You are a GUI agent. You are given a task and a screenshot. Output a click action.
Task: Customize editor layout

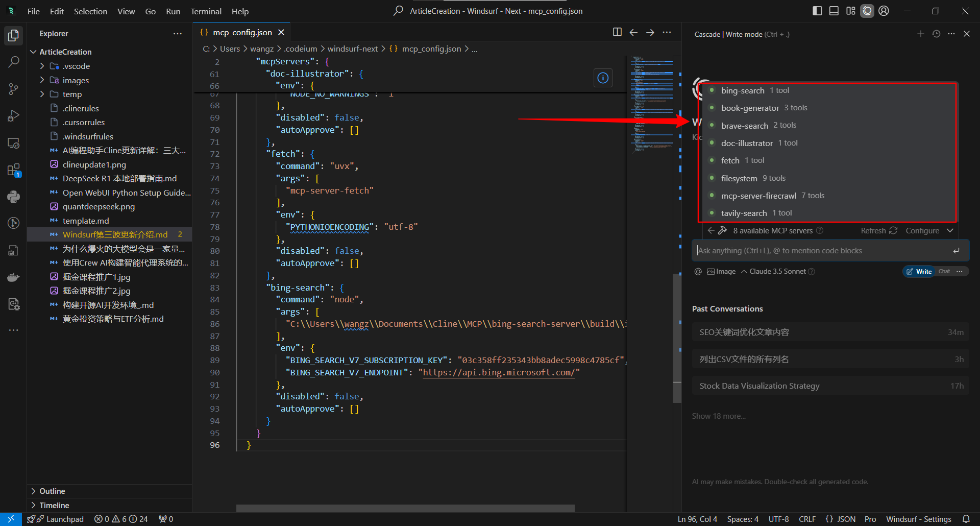tap(850, 11)
